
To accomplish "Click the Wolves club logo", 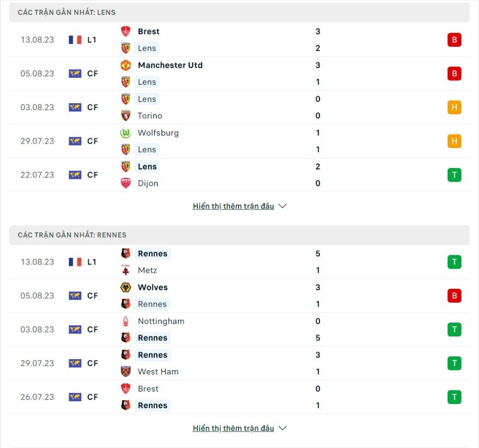I will (x=125, y=287).
